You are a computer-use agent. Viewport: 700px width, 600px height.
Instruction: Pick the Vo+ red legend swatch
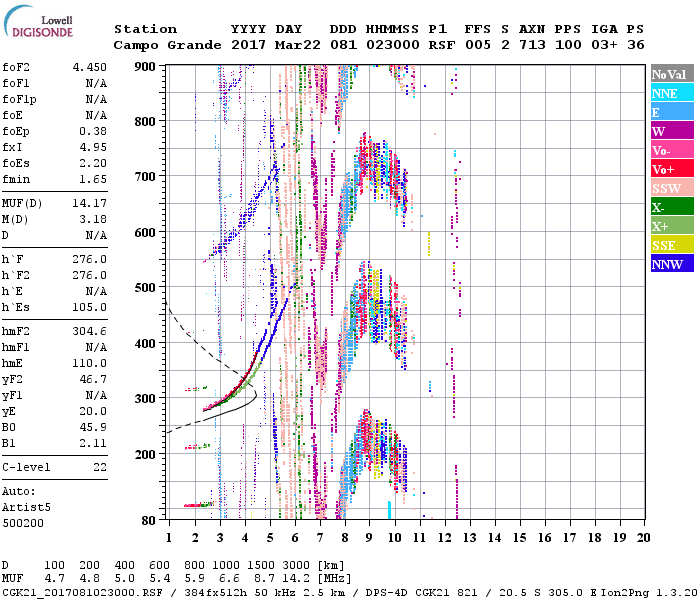pyautogui.click(x=671, y=169)
